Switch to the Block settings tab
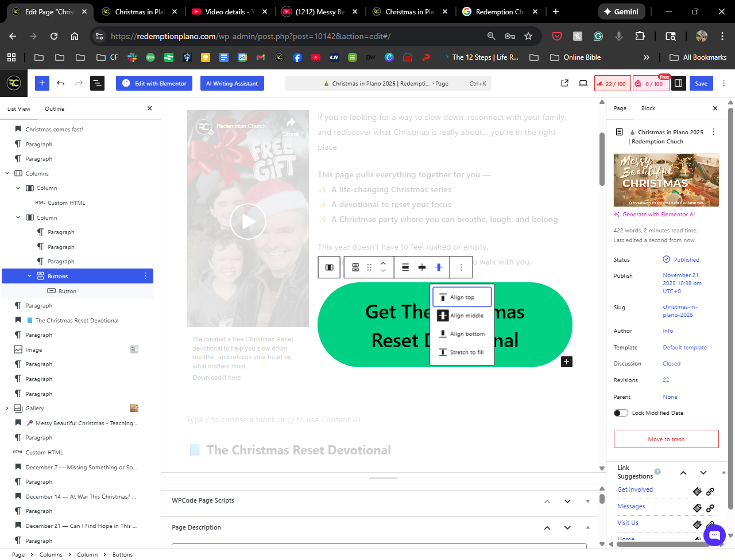 coord(648,108)
